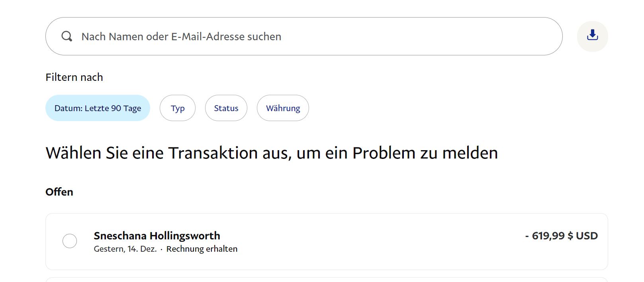This screenshot has width=644, height=282.
Task: Click the Gestern, 14. Dez. date
Action: (x=125, y=249)
